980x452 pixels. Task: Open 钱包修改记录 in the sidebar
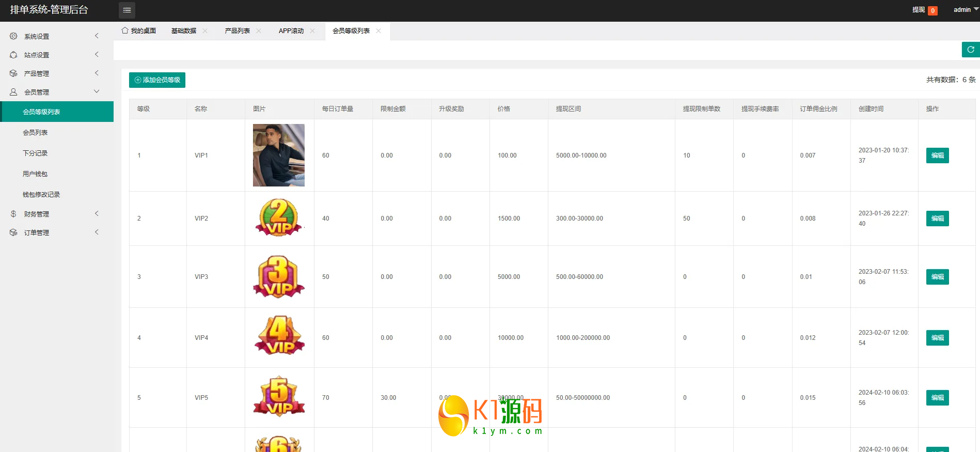[57, 194]
